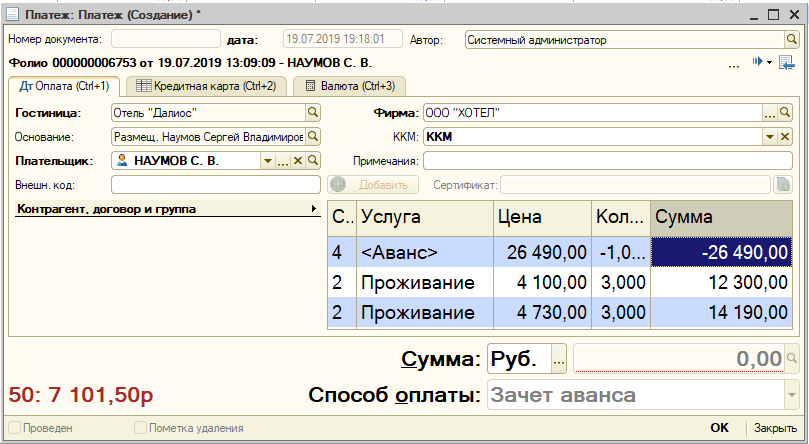Open ККМ dropdown list arrow
The height and width of the screenshot is (444, 809).
tap(770, 137)
